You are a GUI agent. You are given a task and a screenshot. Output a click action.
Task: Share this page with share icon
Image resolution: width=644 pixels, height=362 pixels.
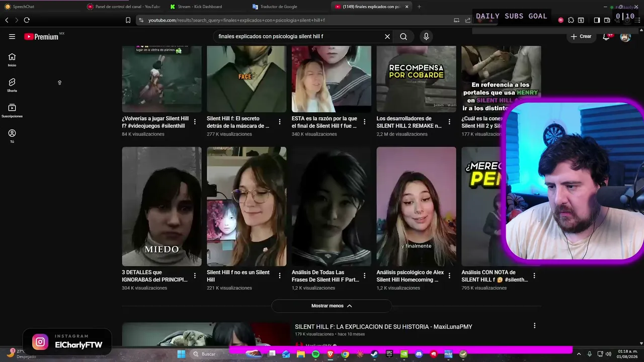pos(467,20)
